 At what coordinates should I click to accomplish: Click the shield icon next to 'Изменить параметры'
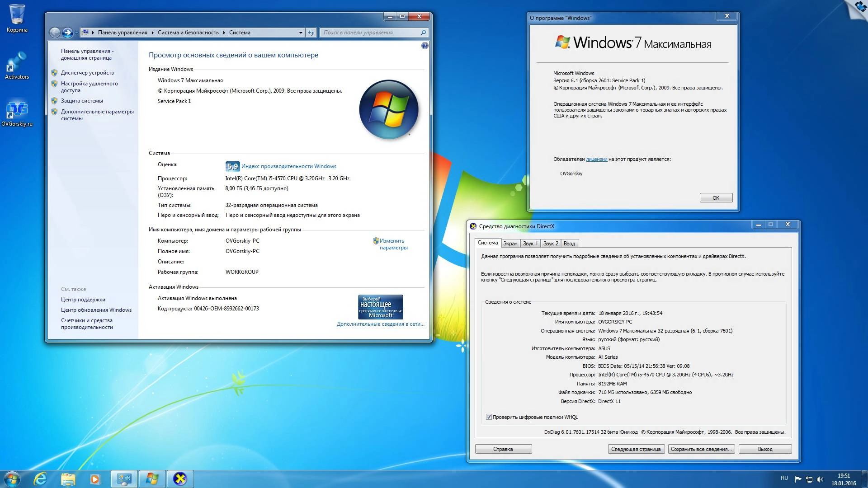tap(376, 241)
